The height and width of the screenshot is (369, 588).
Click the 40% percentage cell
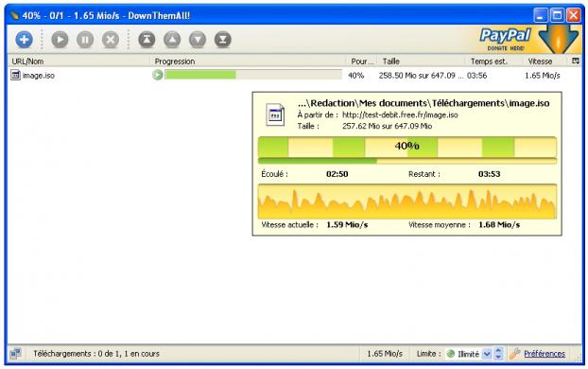(x=355, y=76)
